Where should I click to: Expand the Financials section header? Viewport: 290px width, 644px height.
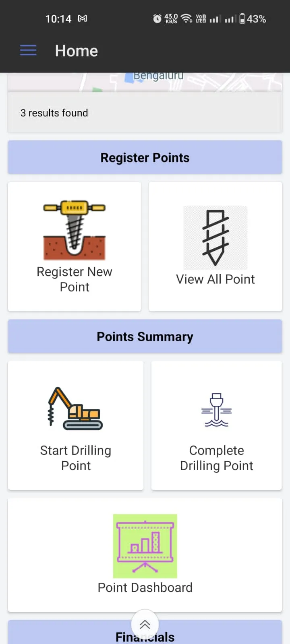tap(145, 632)
